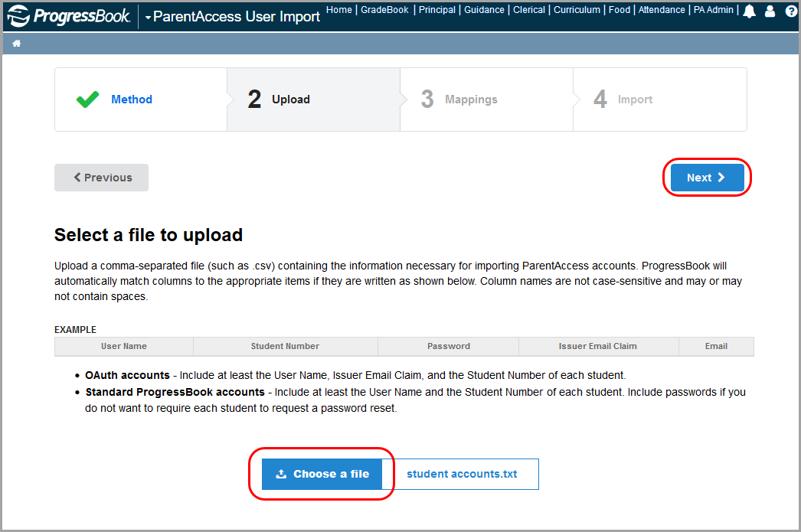
Task: Click the Password example column header
Action: 449,346
